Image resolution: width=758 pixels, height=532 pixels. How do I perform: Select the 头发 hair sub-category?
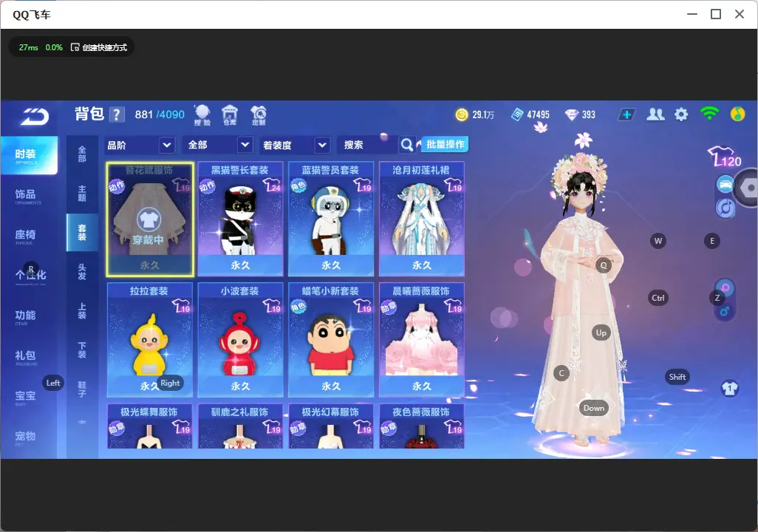click(82, 272)
